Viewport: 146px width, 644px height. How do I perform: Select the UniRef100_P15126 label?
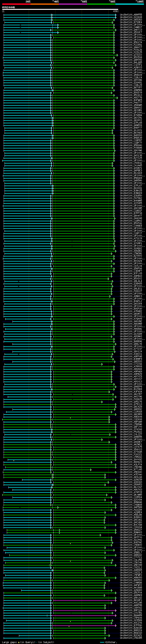(x=131, y=50)
